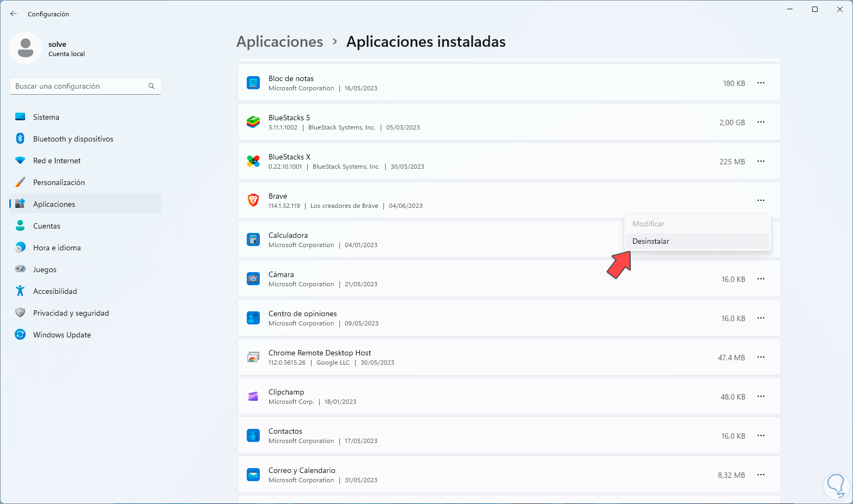
Task: Click the 8,32 MB size value
Action: click(732, 475)
